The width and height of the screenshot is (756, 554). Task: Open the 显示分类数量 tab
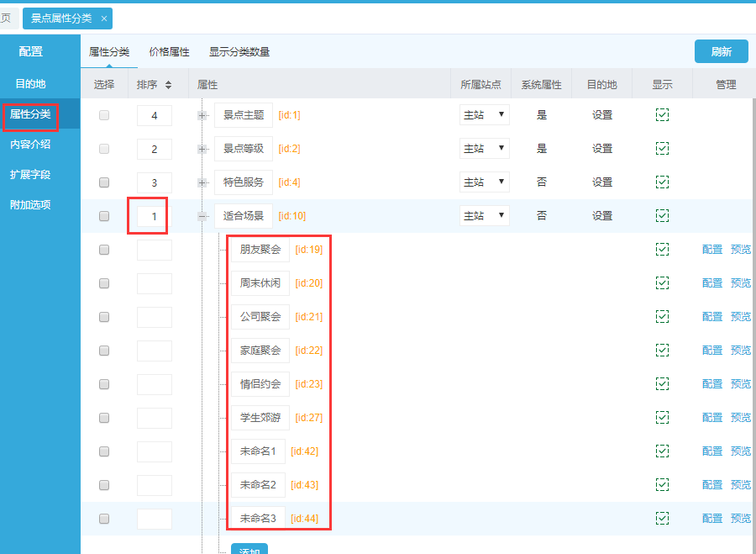(x=239, y=52)
